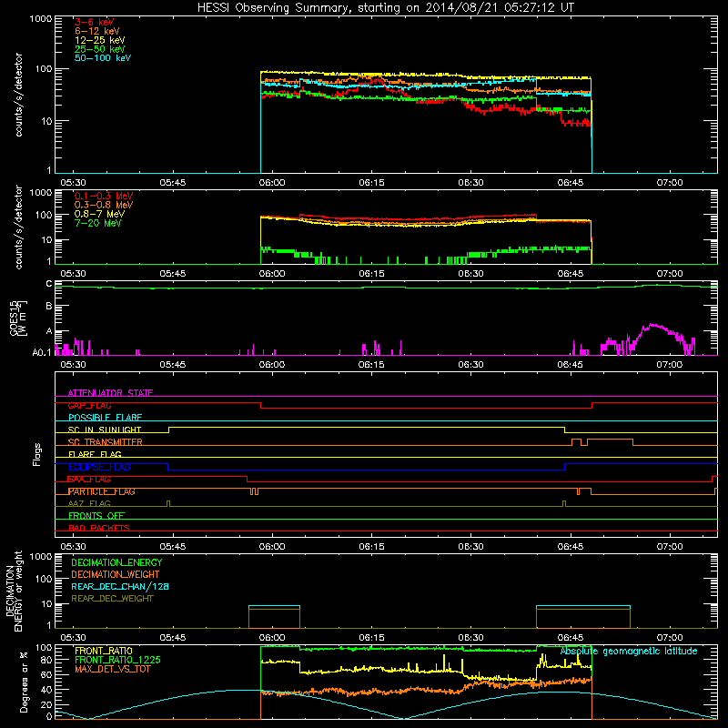This screenshot has height=728, width=728.
Task: Select the 12-25 keV legend label
Action: point(100,40)
